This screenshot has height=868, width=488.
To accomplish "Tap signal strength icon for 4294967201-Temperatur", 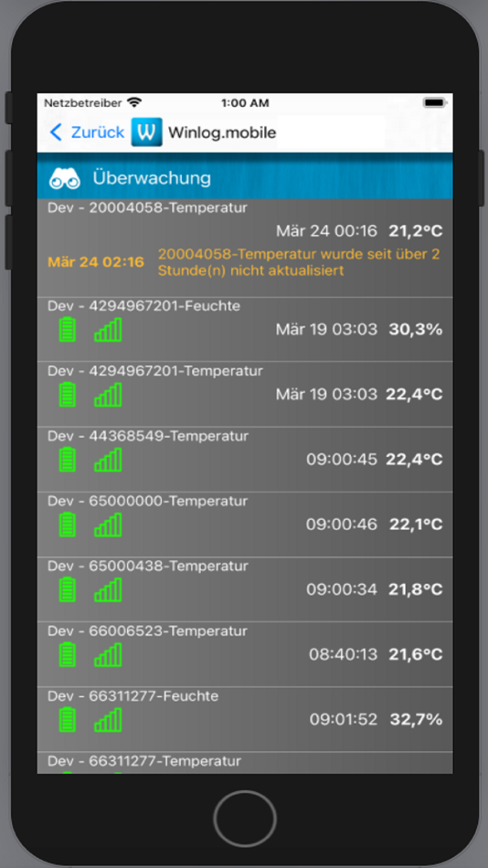I will pyautogui.click(x=108, y=394).
